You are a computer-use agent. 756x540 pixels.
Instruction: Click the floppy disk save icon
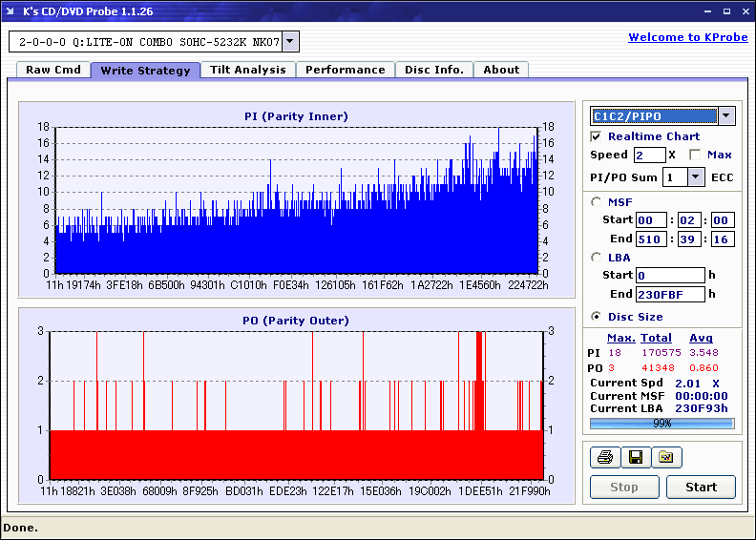coord(635,458)
